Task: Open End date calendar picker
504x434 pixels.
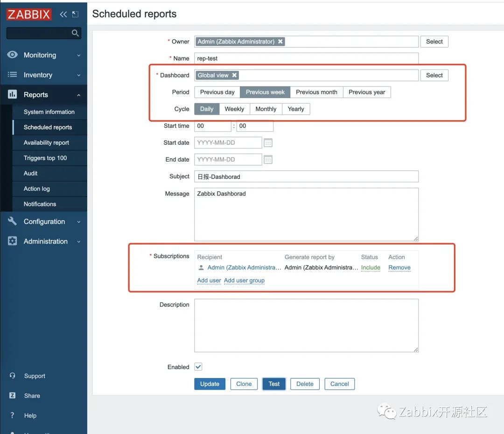Action: [x=268, y=160]
